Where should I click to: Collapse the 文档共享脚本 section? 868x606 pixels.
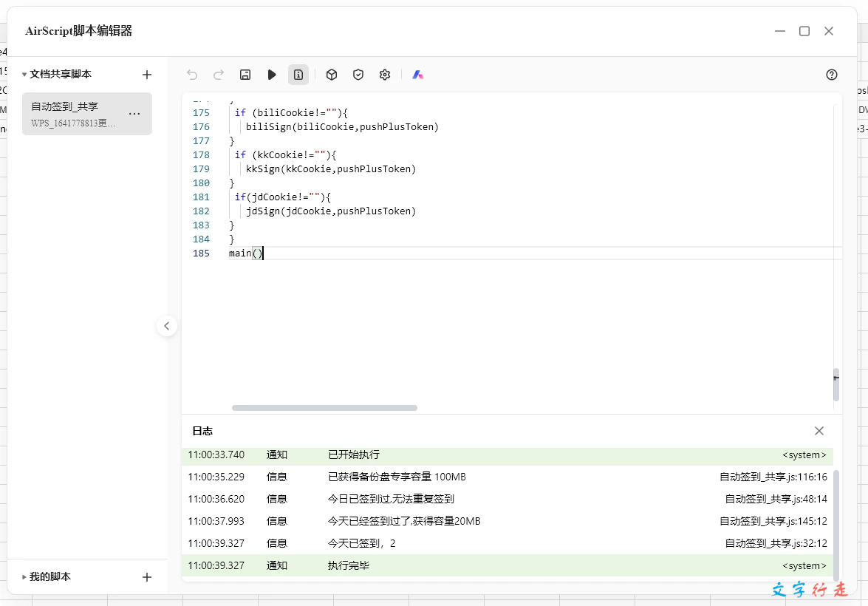[x=24, y=74]
